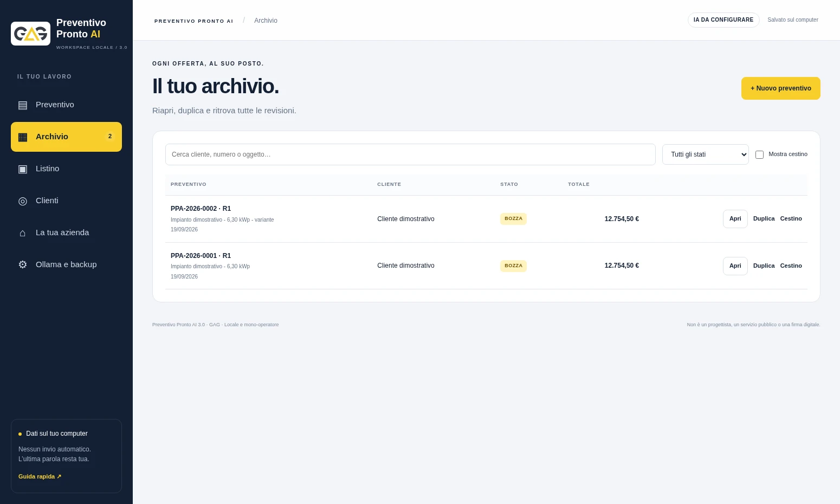Screen dimensions: 840x504
Task: Click the Preventivo Pronto AI breadcrumb text
Action: point(193,21)
